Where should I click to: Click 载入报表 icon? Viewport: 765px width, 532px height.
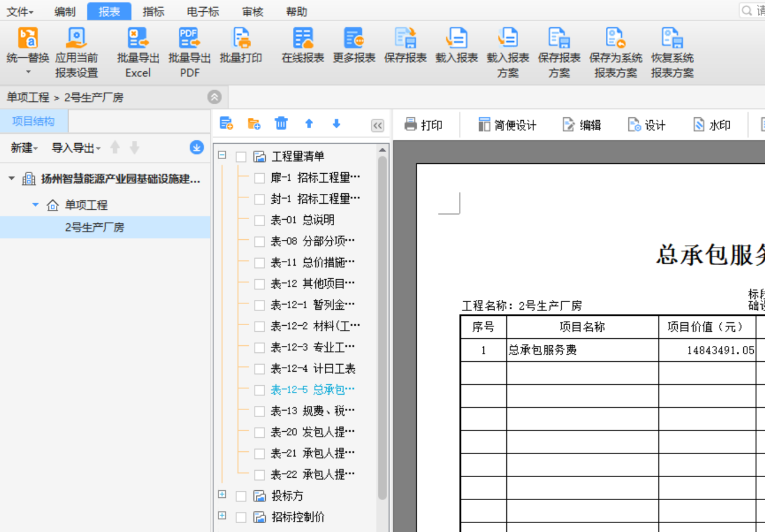tap(457, 39)
